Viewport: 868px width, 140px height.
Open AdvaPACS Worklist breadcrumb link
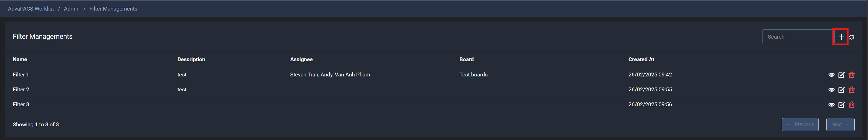[x=31, y=9]
